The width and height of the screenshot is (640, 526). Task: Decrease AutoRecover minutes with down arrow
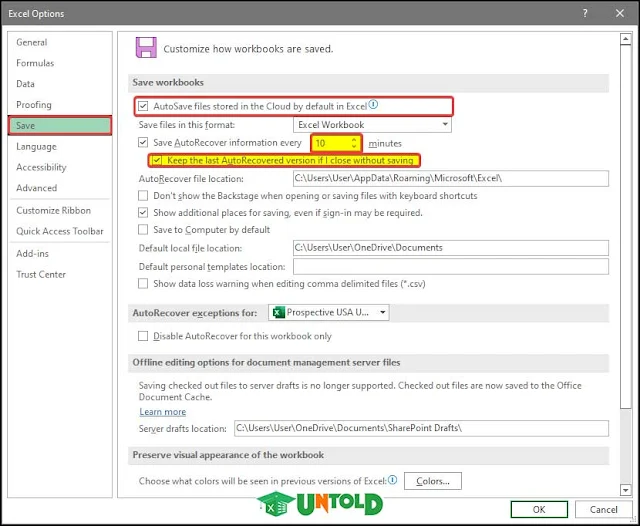[x=354, y=146]
